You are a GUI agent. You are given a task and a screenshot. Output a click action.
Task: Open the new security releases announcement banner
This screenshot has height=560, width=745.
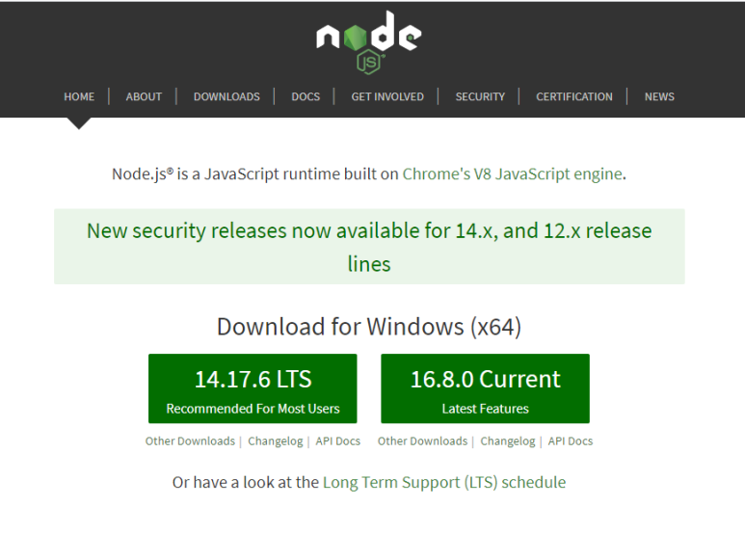click(x=369, y=247)
